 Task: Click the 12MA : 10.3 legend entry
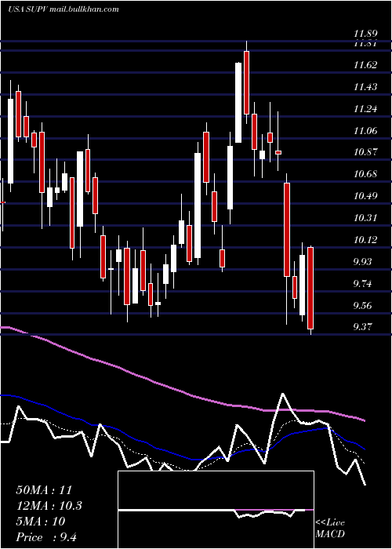[49, 506]
